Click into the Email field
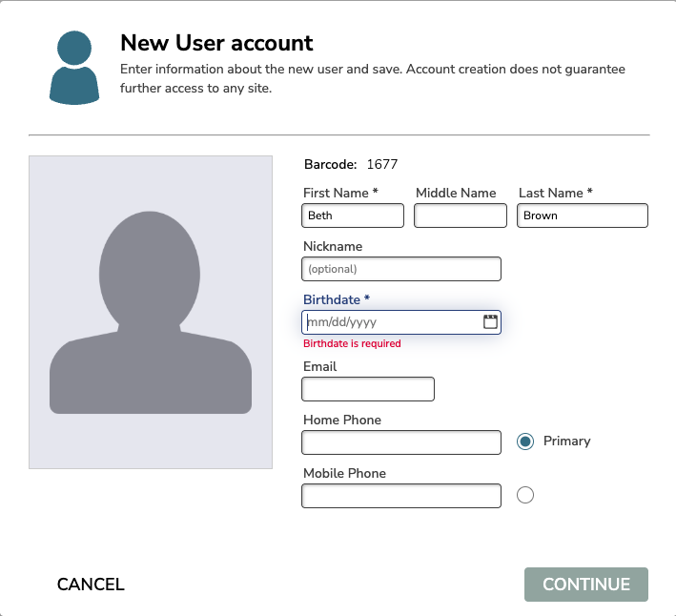Viewport: 676px width, 616px height. click(x=368, y=389)
